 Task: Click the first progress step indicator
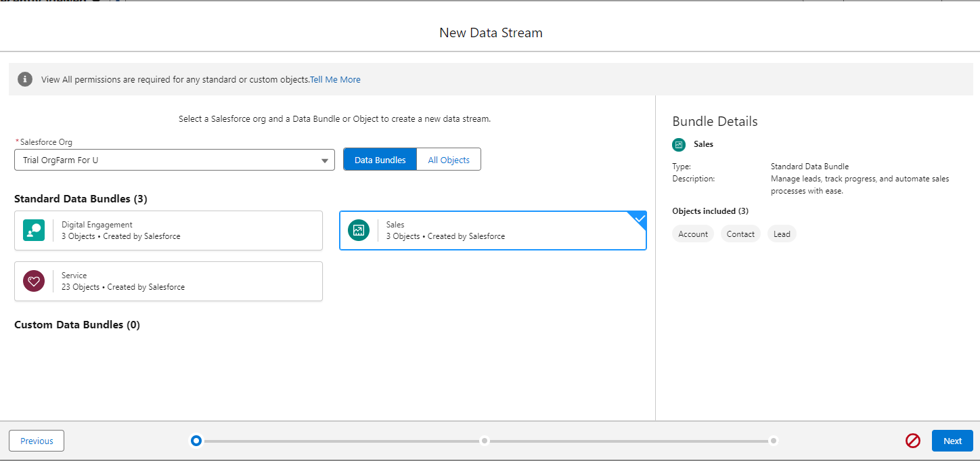tap(196, 441)
